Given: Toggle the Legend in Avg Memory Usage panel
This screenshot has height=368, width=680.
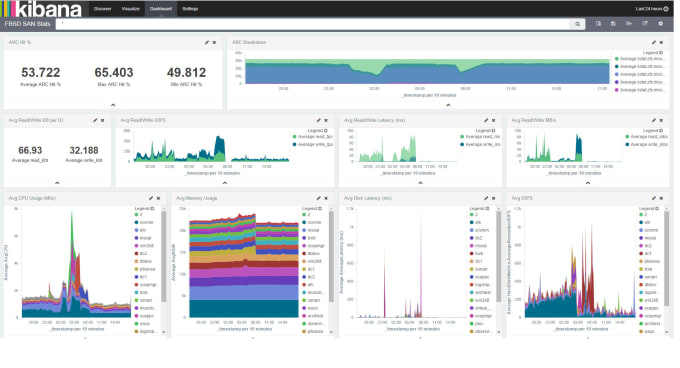Looking at the screenshot, I should (312, 208).
